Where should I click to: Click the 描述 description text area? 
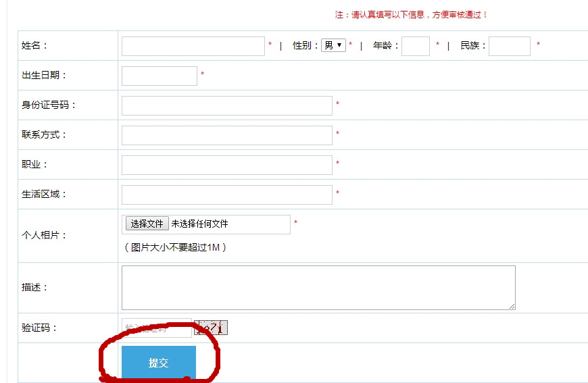click(318, 288)
